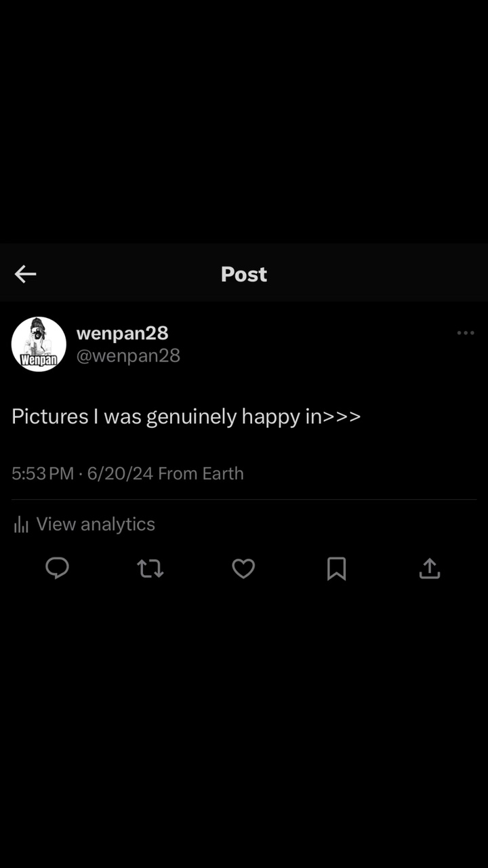The height and width of the screenshot is (868, 488).
Task: Go back using the left arrow
Action: (26, 274)
